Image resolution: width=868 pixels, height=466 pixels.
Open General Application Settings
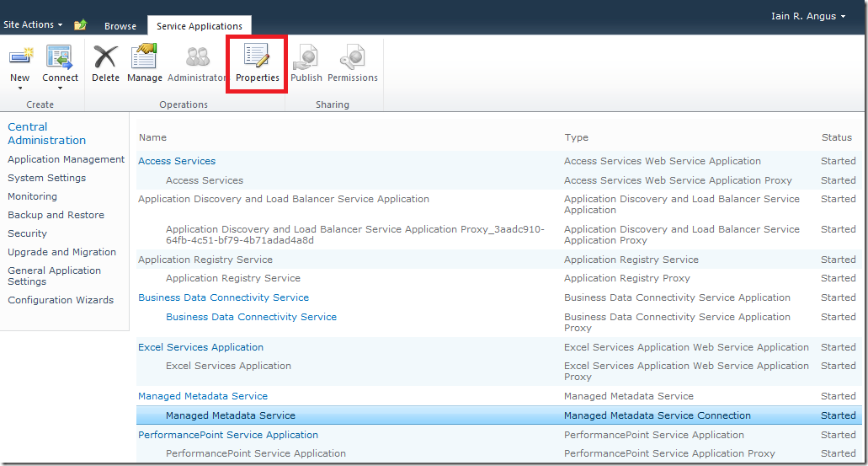[54, 276]
